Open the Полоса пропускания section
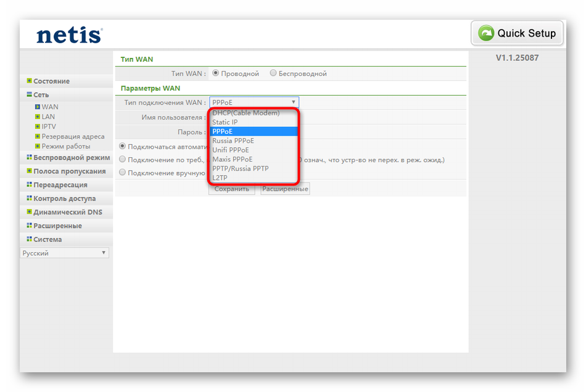Screen dimensions: 586x392 [x=70, y=171]
